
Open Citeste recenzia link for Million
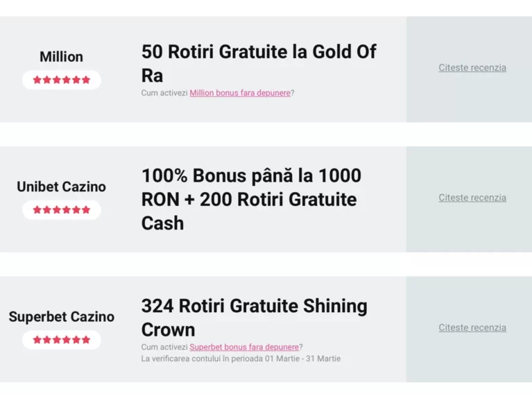(472, 67)
